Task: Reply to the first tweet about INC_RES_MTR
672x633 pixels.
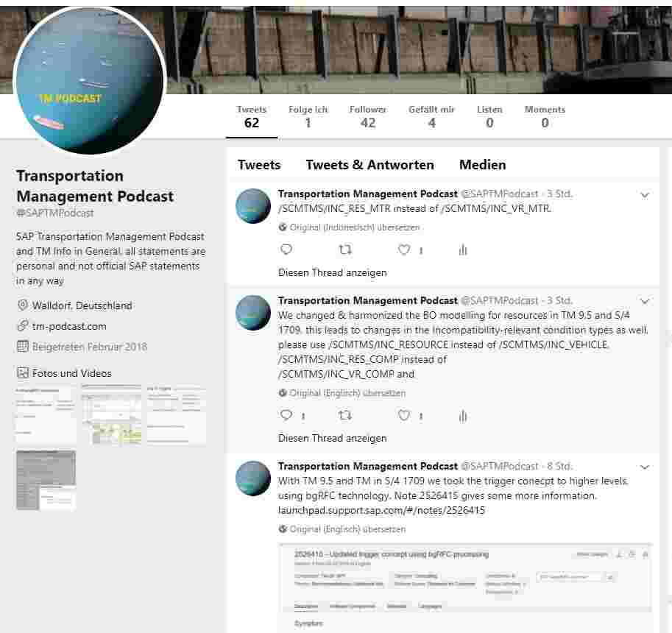Action: point(286,250)
